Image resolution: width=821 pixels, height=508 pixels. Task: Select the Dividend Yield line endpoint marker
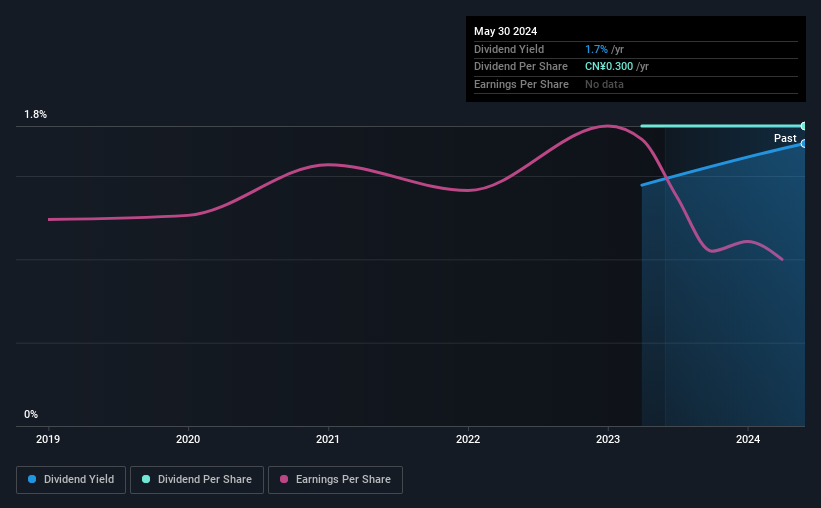[803, 143]
